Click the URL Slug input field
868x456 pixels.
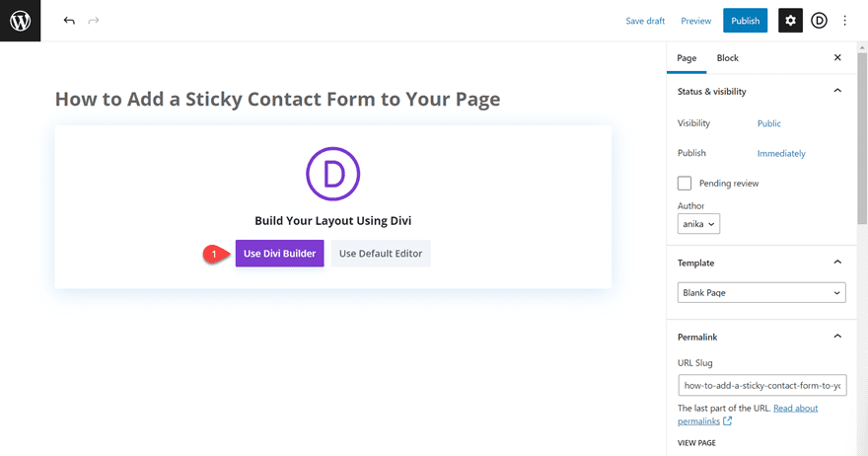click(x=762, y=385)
